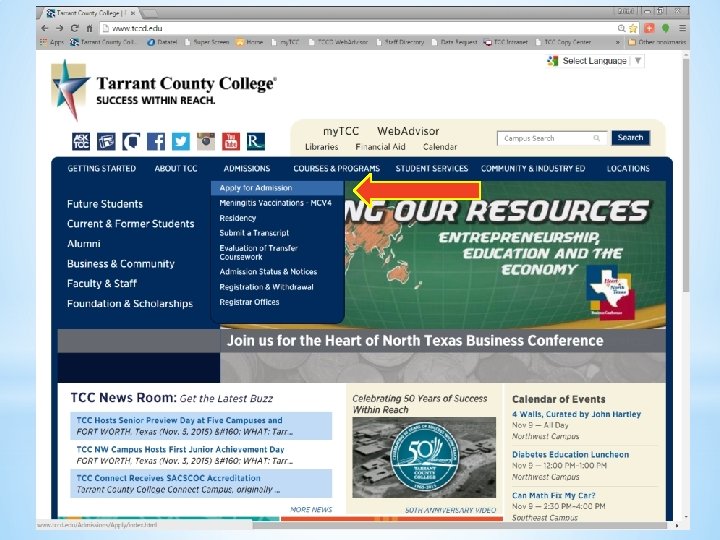Viewport: 720px width, 540px height.
Task: Choose Submit a Transcript
Action: [254, 233]
